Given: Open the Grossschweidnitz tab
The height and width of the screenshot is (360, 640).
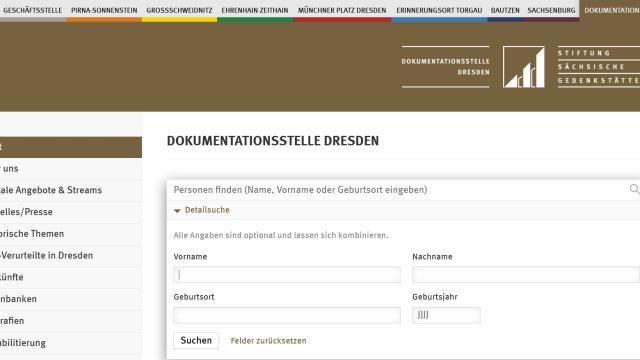Looking at the screenshot, I should click(x=179, y=10).
